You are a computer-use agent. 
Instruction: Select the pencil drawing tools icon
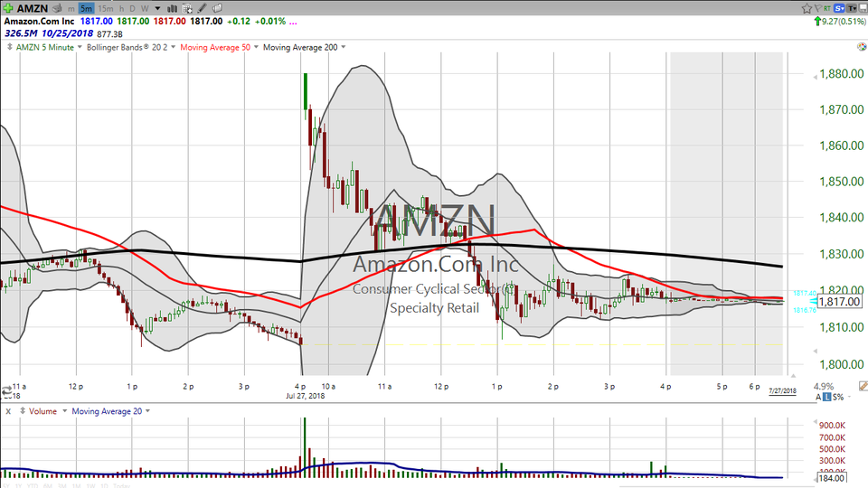click(x=203, y=8)
